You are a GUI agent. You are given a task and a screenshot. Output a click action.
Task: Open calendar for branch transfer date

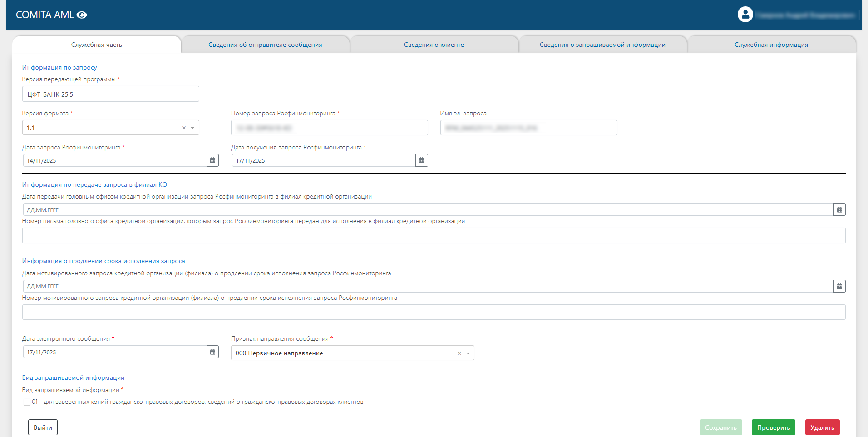tap(839, 210)
